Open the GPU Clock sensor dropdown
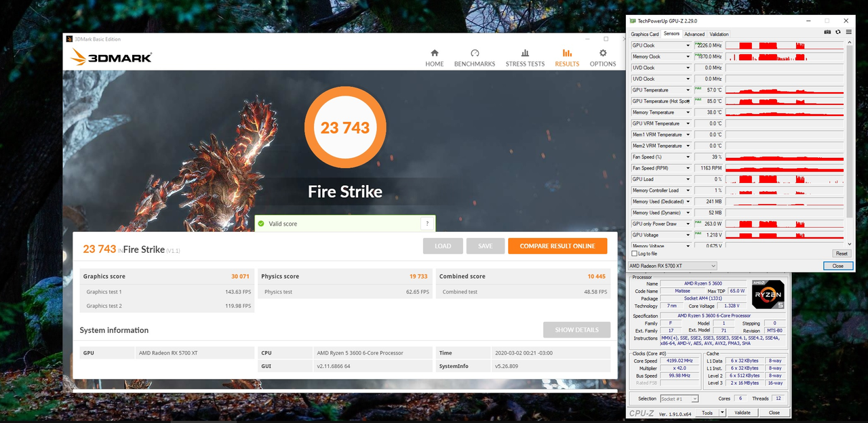This screenshot has height=423, width=868. click(x=688, y=45)
